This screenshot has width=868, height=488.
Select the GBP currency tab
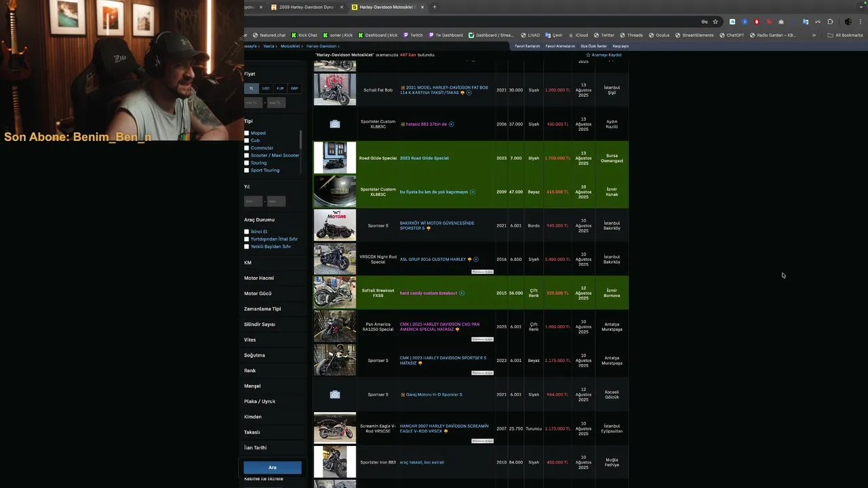click(x=294, y=88)
